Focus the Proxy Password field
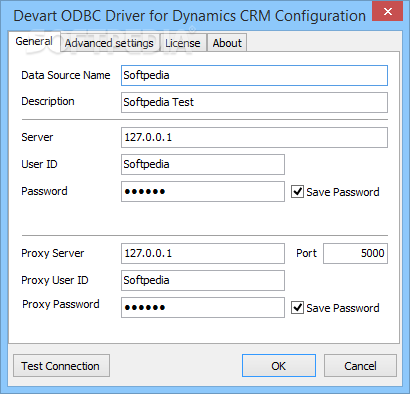 click(x=203, y=307)
